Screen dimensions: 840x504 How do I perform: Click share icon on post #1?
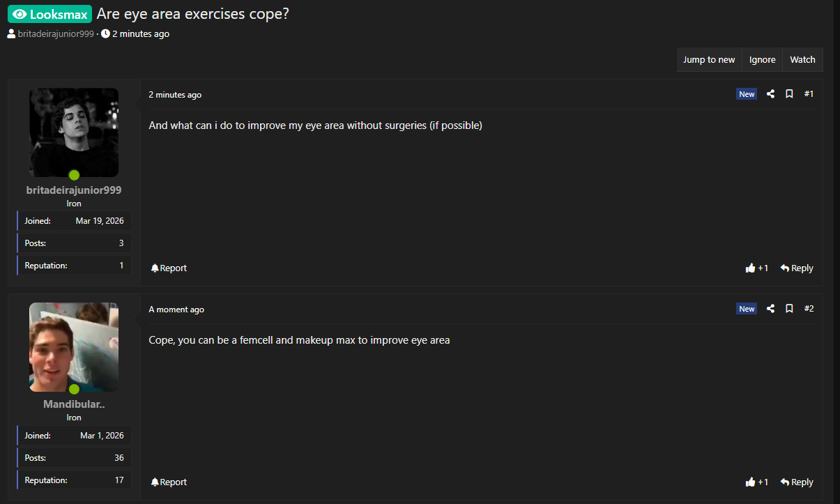[x=770, y=94]
